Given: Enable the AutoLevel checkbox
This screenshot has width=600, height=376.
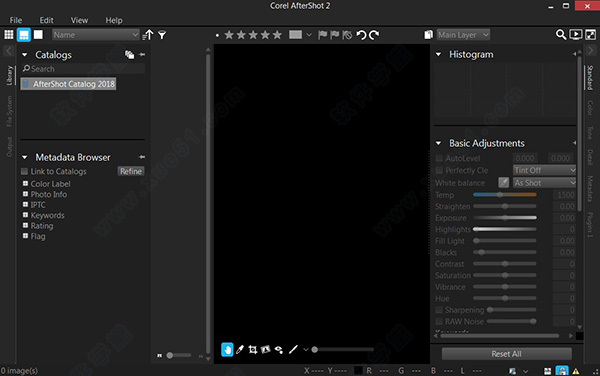Looking at the screenshot, I should 439,158.
